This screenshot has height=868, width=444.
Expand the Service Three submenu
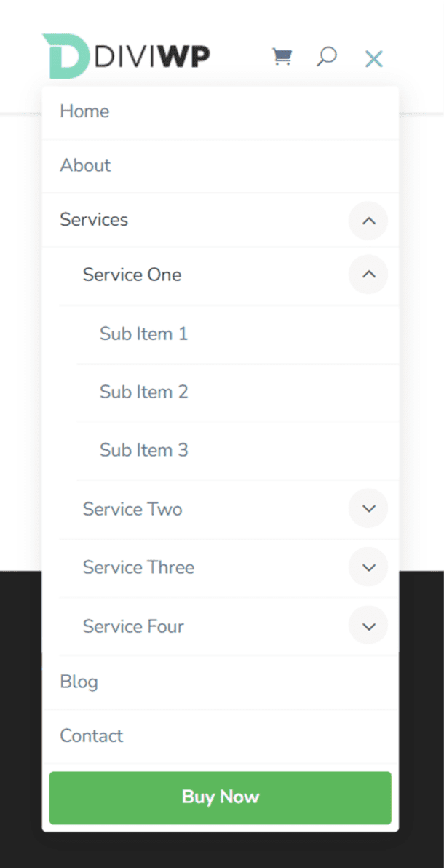click(x=368, y=567)
